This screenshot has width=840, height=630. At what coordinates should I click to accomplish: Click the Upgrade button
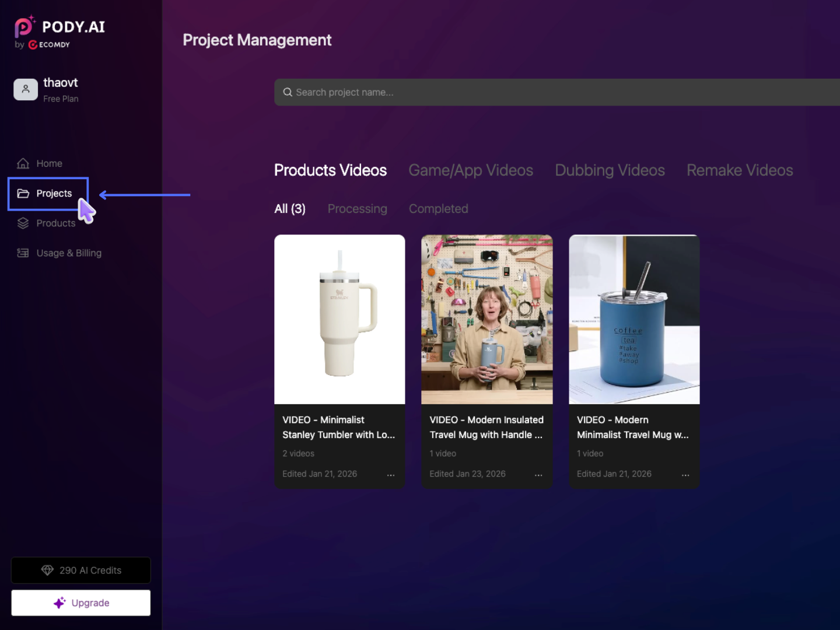point(80,603)
